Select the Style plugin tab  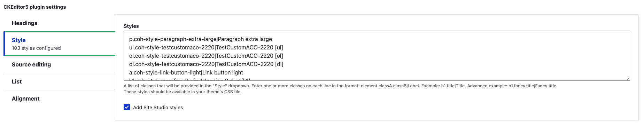coord(59,43)
